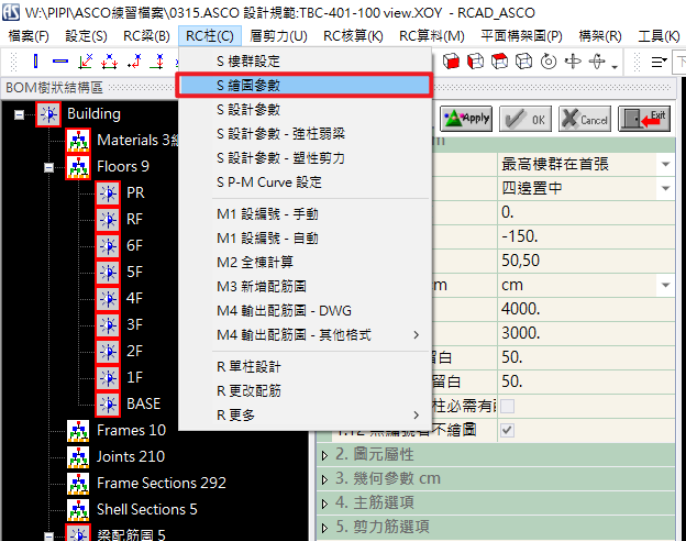
Task: Select M2 全棟計算 menu entry
Action: coord(254,262)
